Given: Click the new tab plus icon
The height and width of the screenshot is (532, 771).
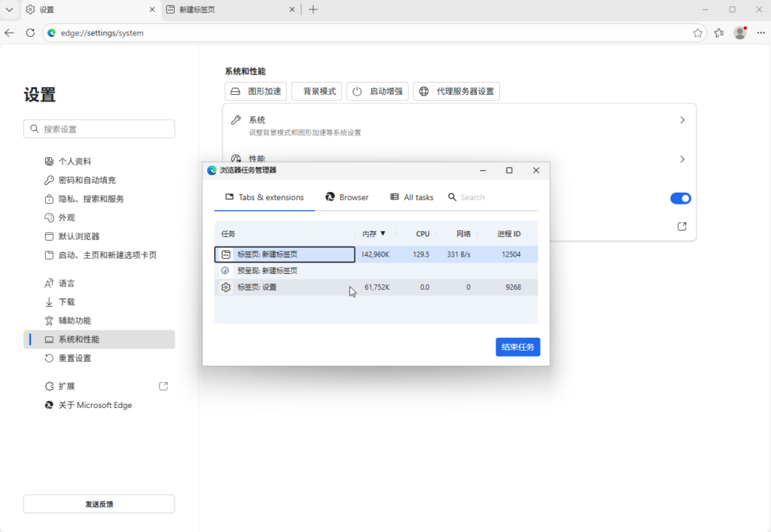Looking at the screenshot, I should point(313,10).
